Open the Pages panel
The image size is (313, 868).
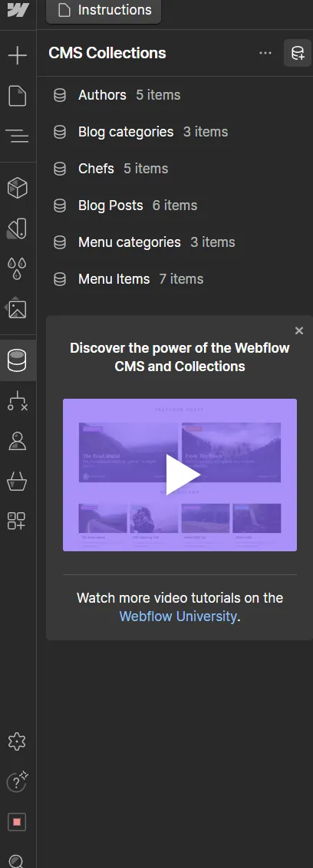tap(18, 95)
